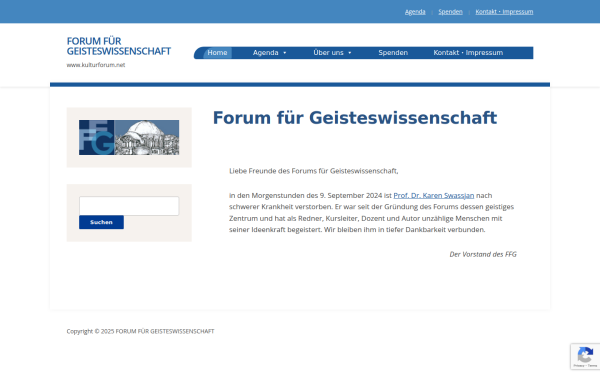The width and height of the screenshot is (600, 375).
Task: Expand the Agenda dropdown arrow
Action: click(285, 53)
